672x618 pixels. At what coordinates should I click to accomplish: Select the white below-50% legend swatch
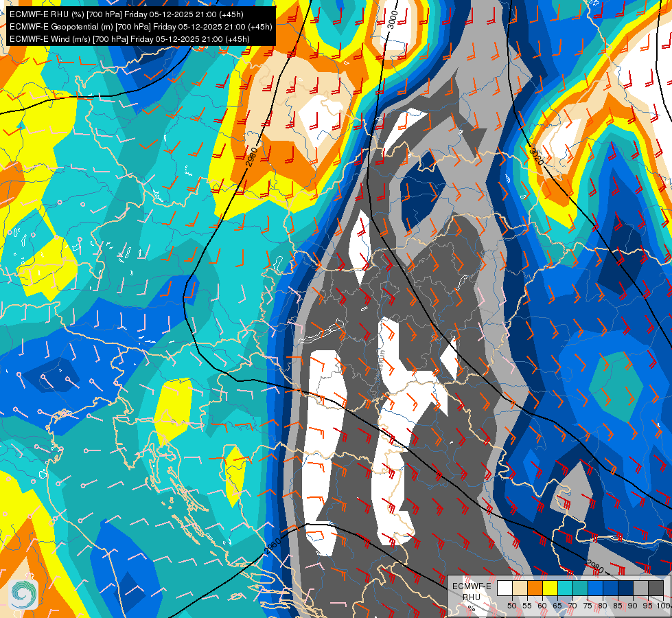pos(505,588)
